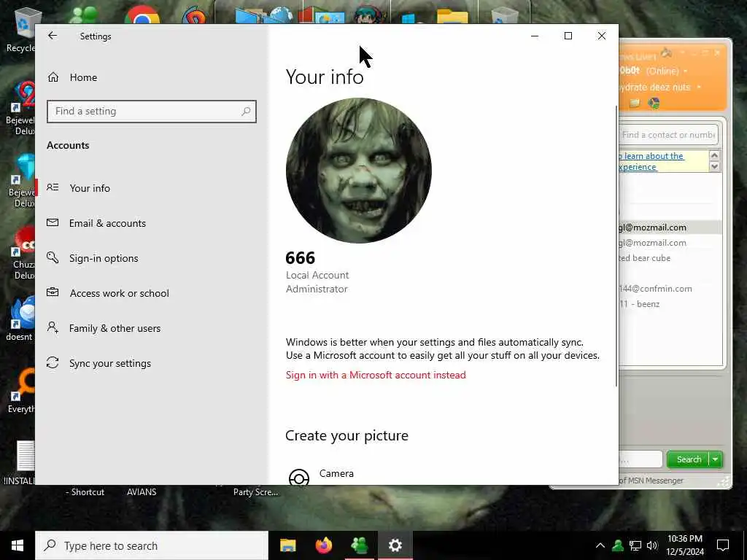
Task: Launch Firefox from the taskbar
Action: [x=324, y=545]
